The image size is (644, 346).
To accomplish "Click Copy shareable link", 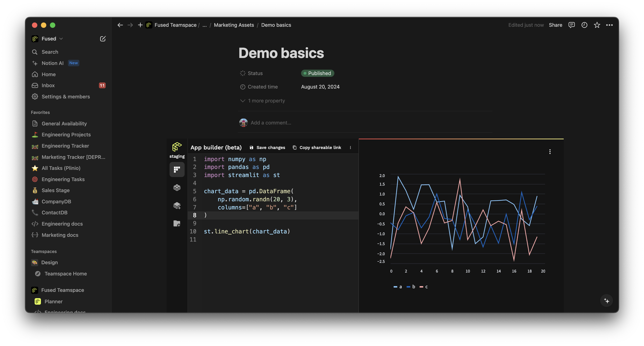I will [x=317, y=148].
